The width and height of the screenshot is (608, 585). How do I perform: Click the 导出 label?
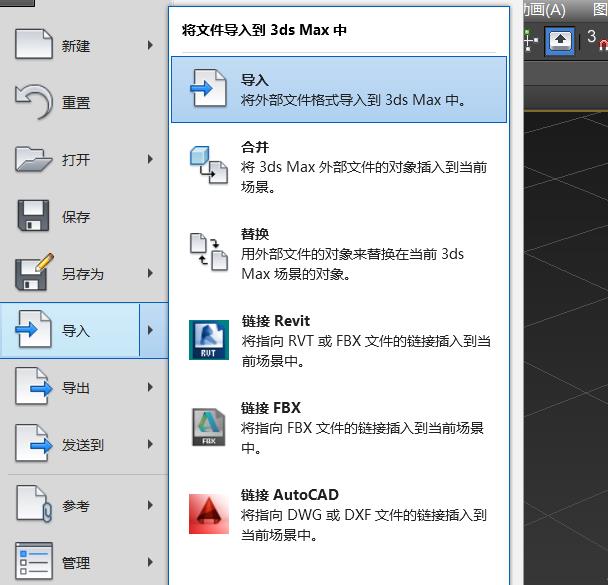coord(76,388)
